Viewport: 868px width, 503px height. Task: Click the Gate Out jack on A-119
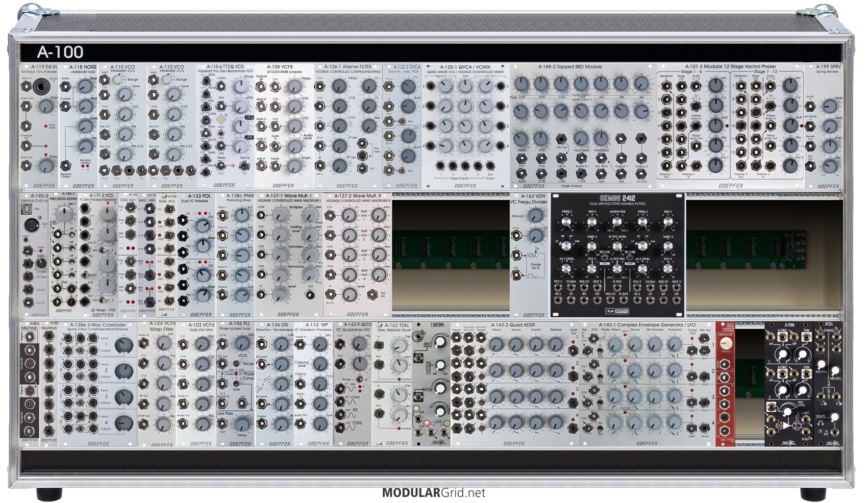26,166
